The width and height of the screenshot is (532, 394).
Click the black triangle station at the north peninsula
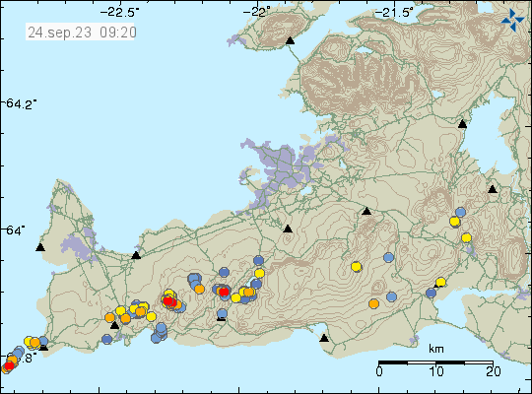coord(290,40)
